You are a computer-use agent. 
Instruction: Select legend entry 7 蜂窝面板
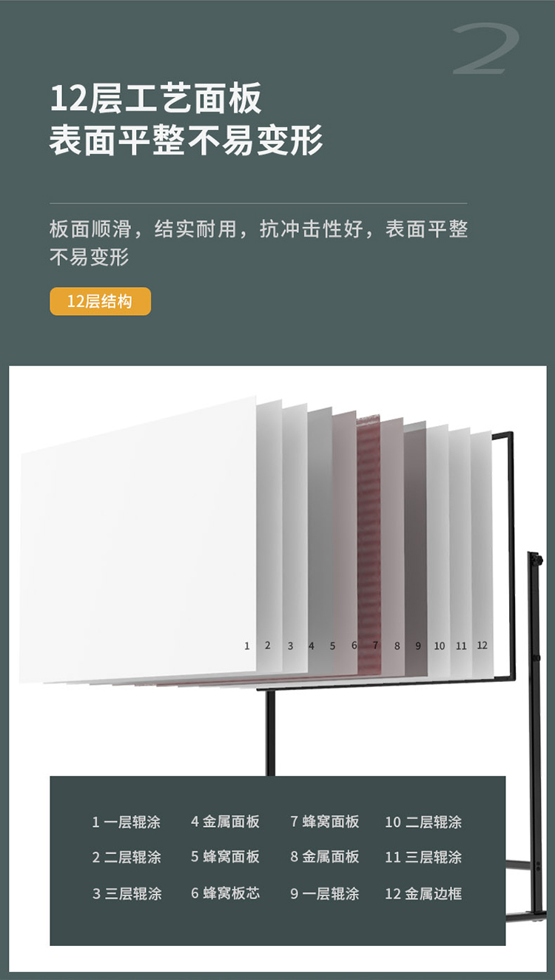325,822
